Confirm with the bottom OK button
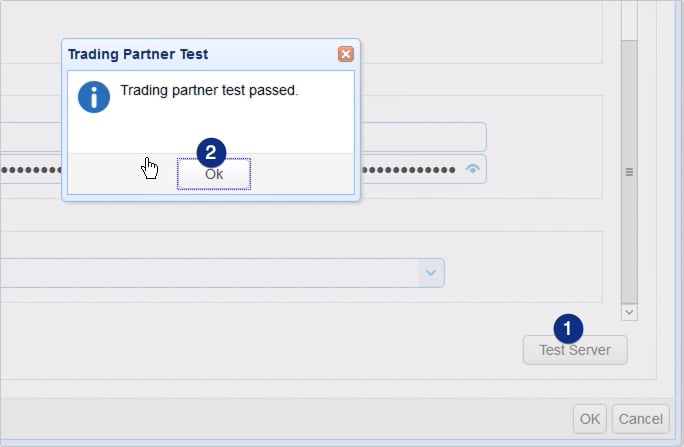The image size is (684, 447). 590,418
